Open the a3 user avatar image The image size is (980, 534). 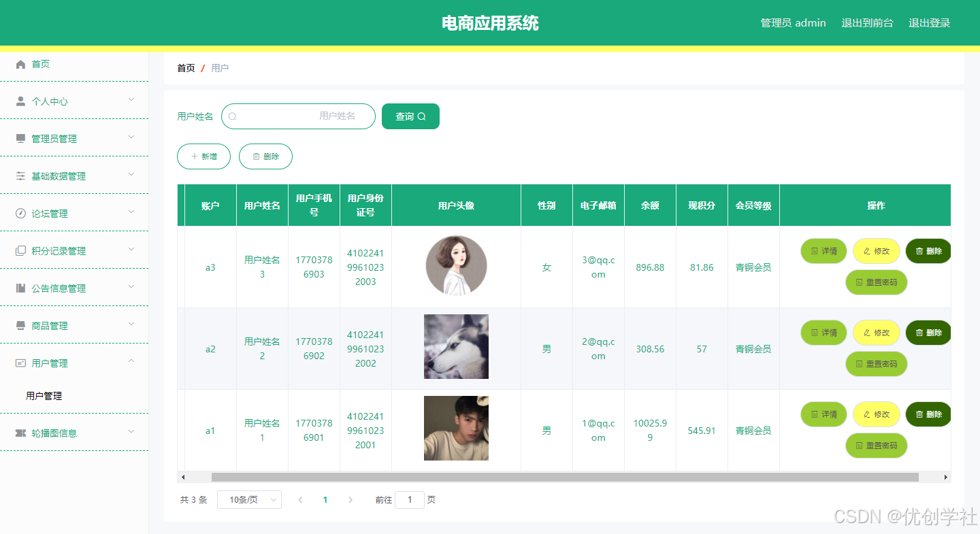pyautogui.click(x=456, y=266)
